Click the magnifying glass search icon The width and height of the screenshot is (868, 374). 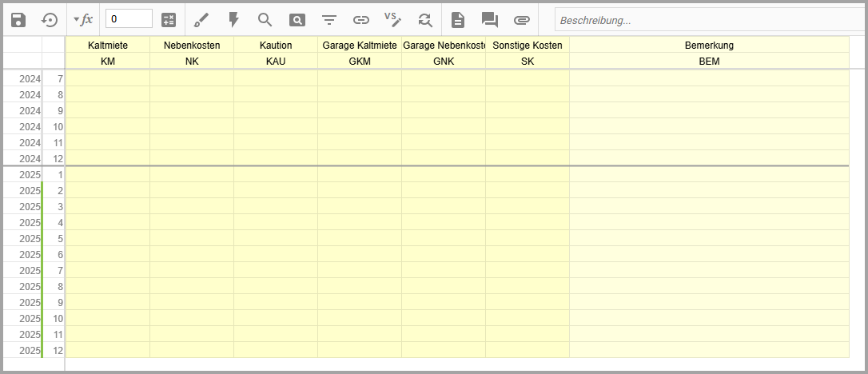pyautogui.click(x=265, y=19)
